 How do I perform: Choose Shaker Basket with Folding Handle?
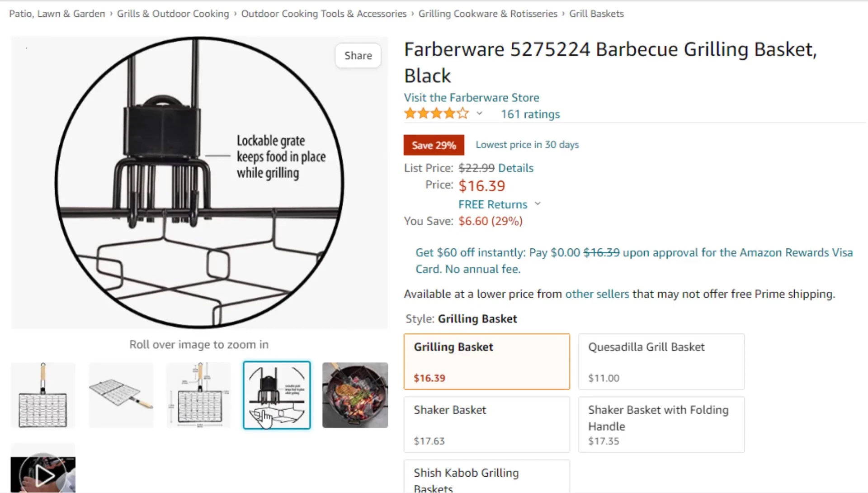click(661, 425)
